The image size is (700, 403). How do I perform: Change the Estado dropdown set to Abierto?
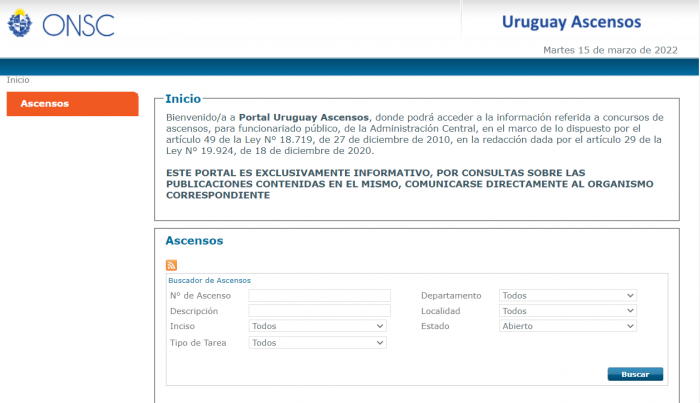point(568,326)
